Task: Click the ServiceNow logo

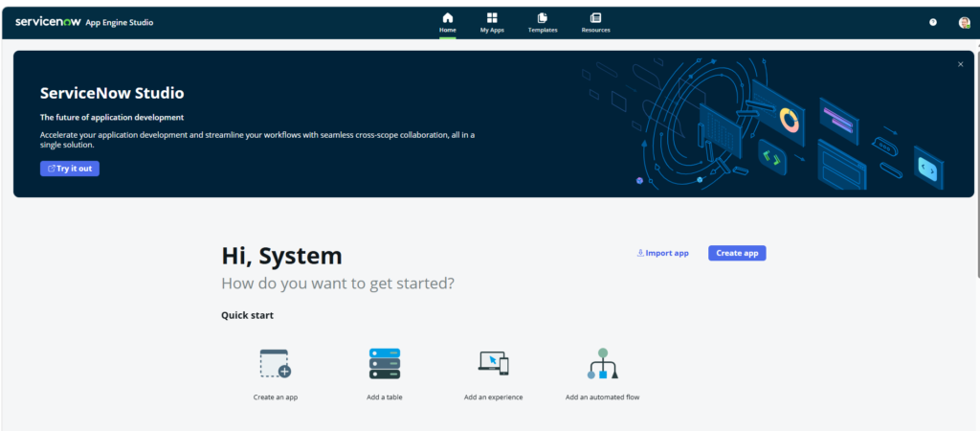Action: [54, 22]
